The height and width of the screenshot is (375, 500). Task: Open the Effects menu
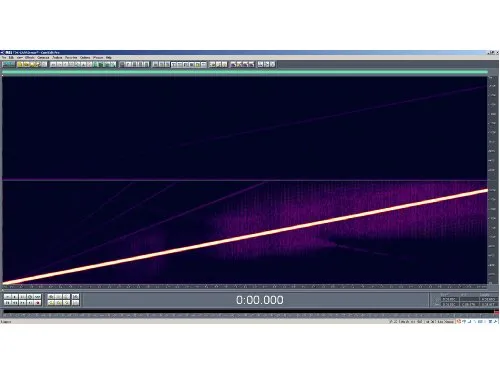point(29,58)
